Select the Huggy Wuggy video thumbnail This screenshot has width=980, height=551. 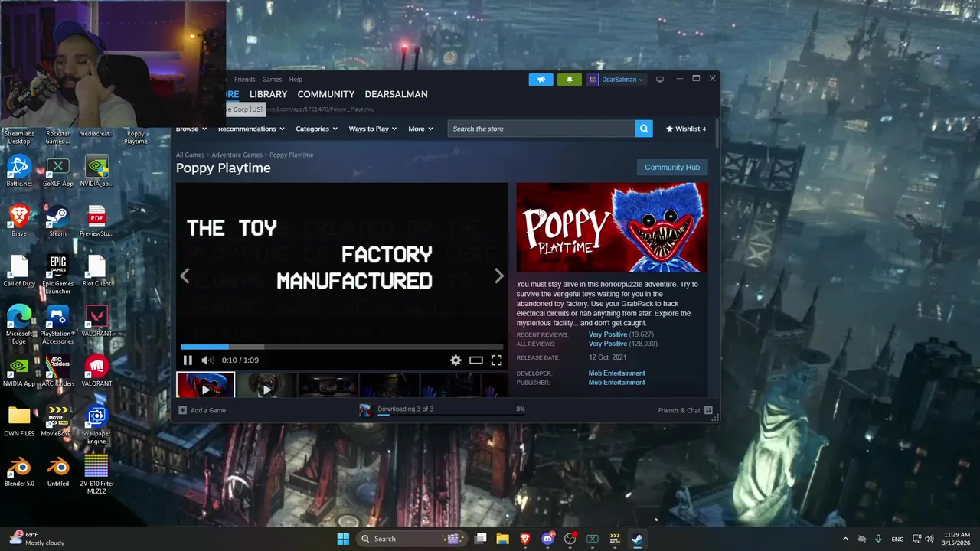(x=205, y=385)
